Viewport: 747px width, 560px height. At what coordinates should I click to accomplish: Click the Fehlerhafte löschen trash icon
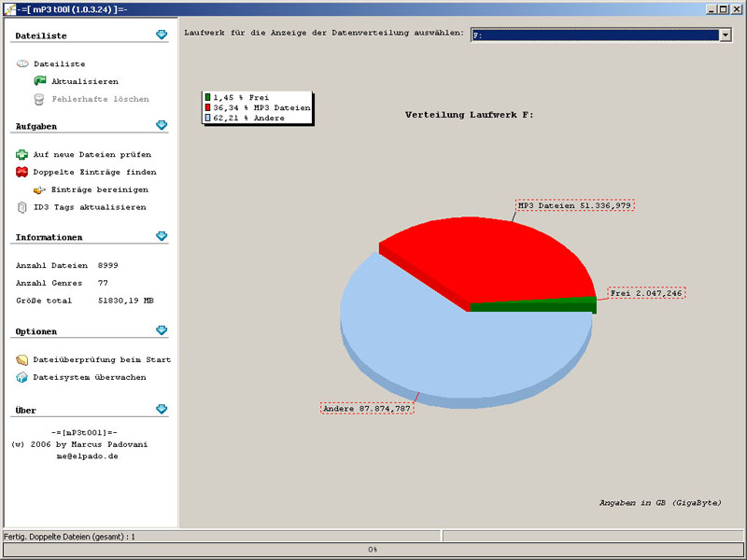[39, 99]
